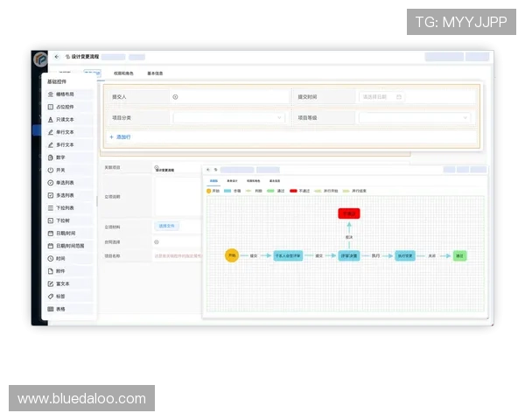The width and height of the screenshot is (525, 420).
Task: Choose the 数字 number control
Action: [x=63, y=157]
